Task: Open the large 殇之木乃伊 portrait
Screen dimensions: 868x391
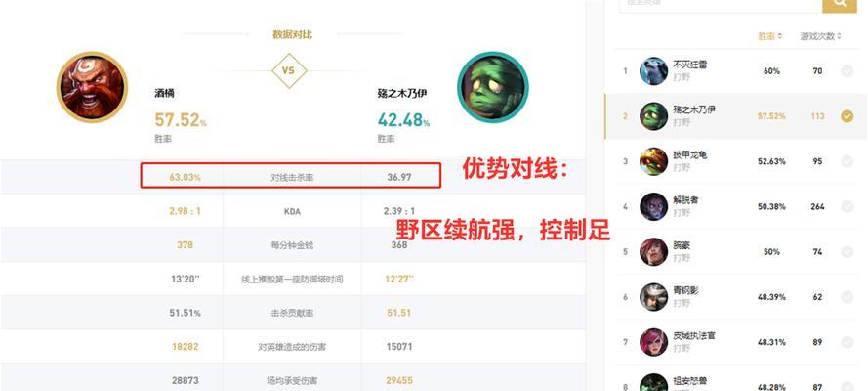Action: 493,87
